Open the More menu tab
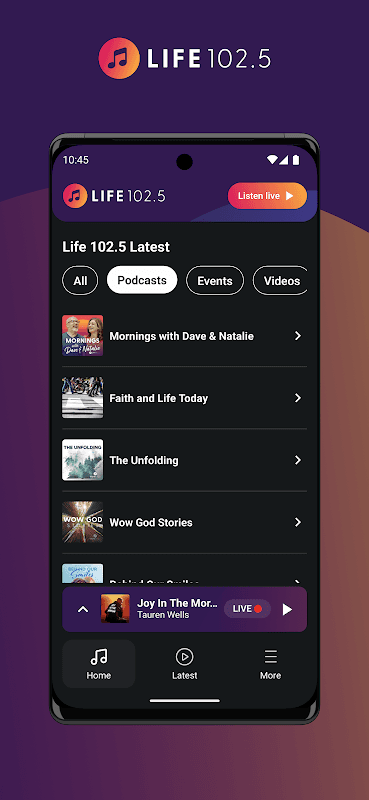This screenshot has height=800, width=369. coord(270,664)
